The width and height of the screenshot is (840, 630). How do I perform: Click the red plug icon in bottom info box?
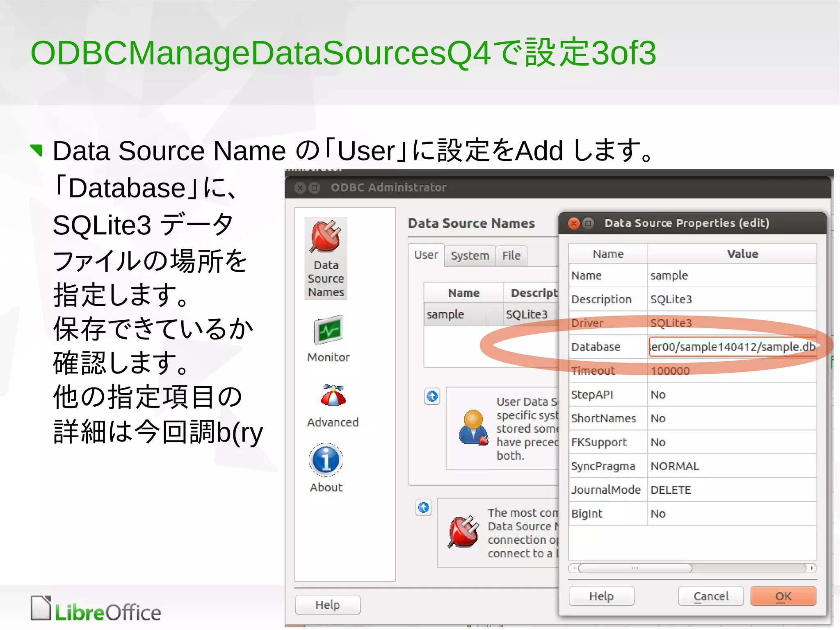463,531
